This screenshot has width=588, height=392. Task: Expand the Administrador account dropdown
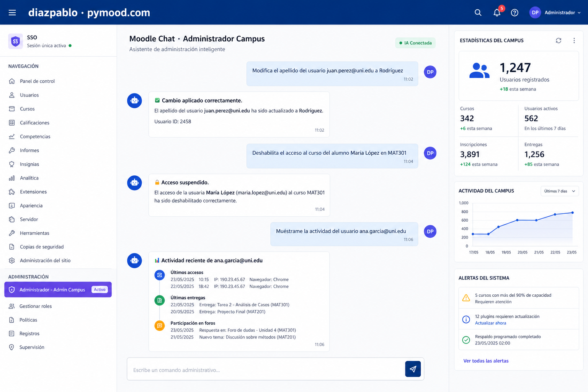[562, 13]
